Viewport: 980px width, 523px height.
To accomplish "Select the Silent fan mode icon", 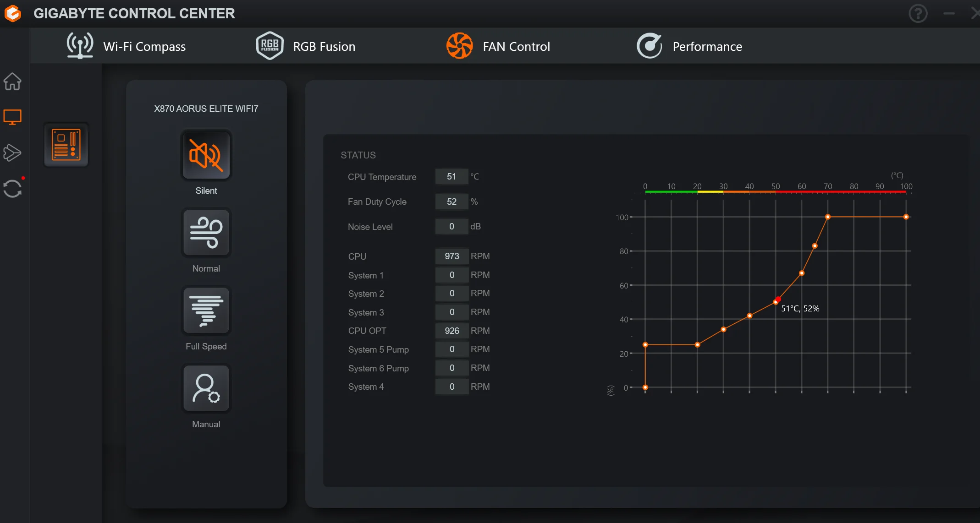I will [206, 155].
